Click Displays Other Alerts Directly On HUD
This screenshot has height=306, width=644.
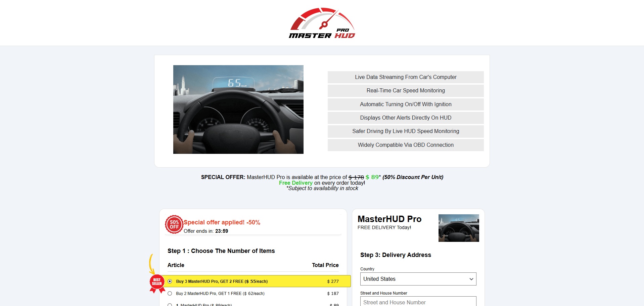405,118
